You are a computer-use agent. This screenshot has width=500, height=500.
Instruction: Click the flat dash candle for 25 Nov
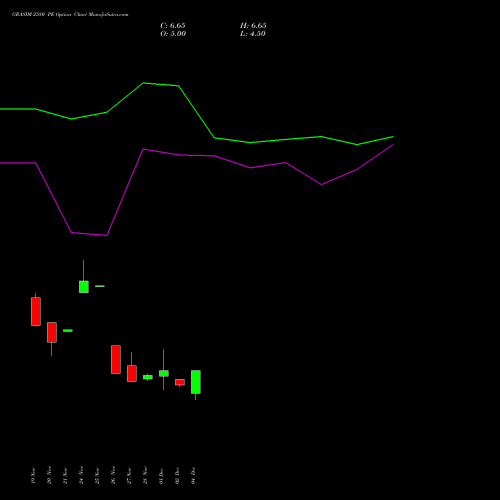(100, 286)
